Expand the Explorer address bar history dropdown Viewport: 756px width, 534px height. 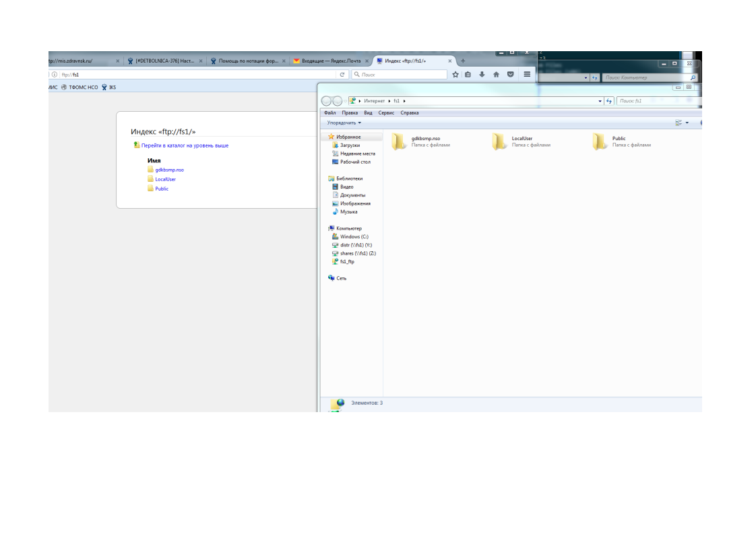click(600, 101)
